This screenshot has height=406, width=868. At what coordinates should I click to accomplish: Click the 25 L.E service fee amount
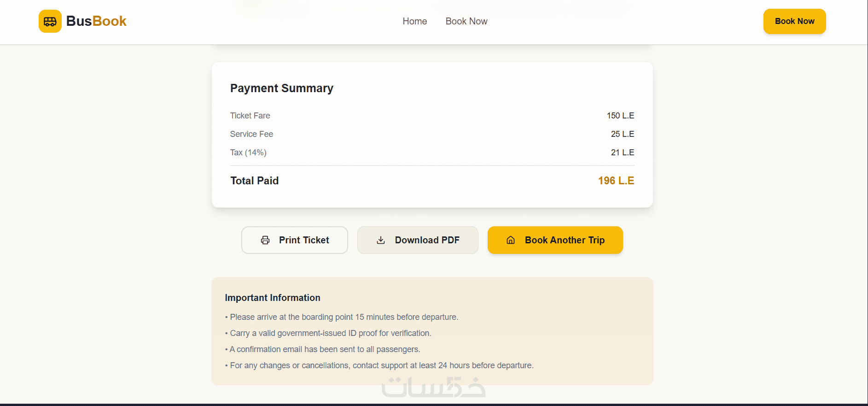click(x=622, y=134)
